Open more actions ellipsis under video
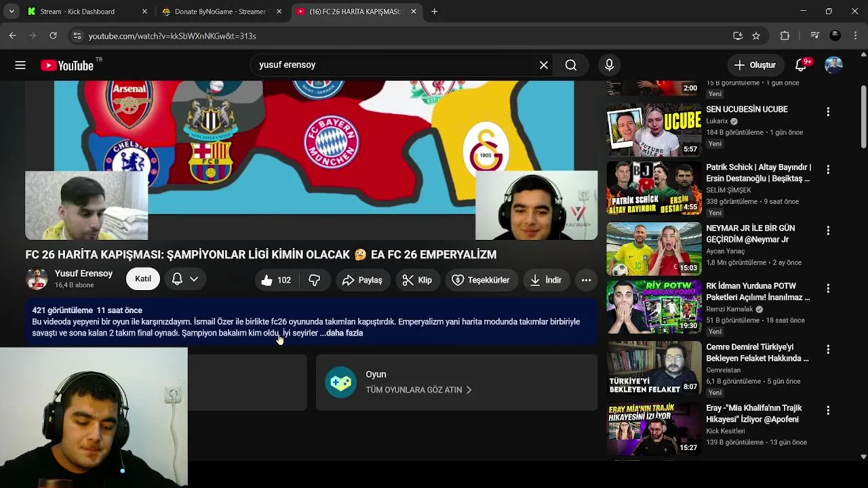Image resolution: width=868 pixels, height=488 pixels. pos(586,280)
